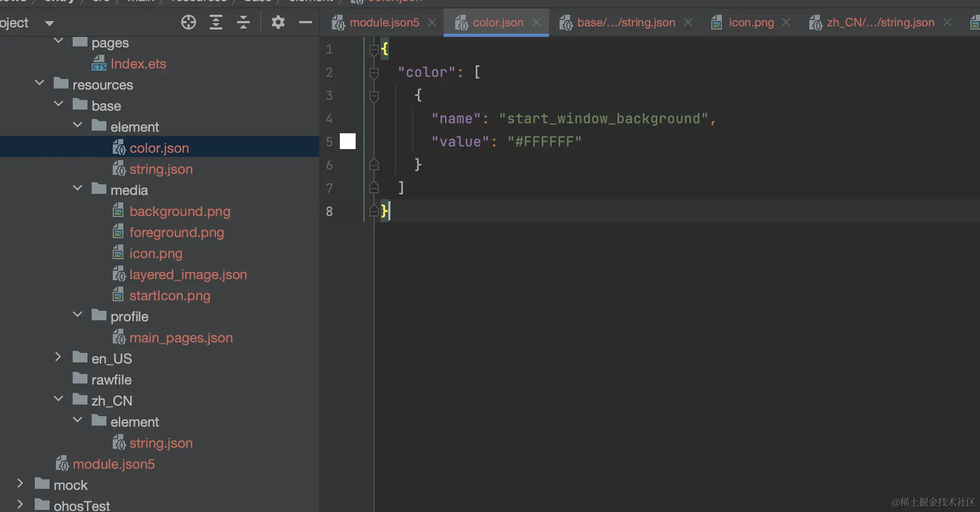Screen dimensions: 980x512
Task: Collapse the base folder
Action: 58,104
